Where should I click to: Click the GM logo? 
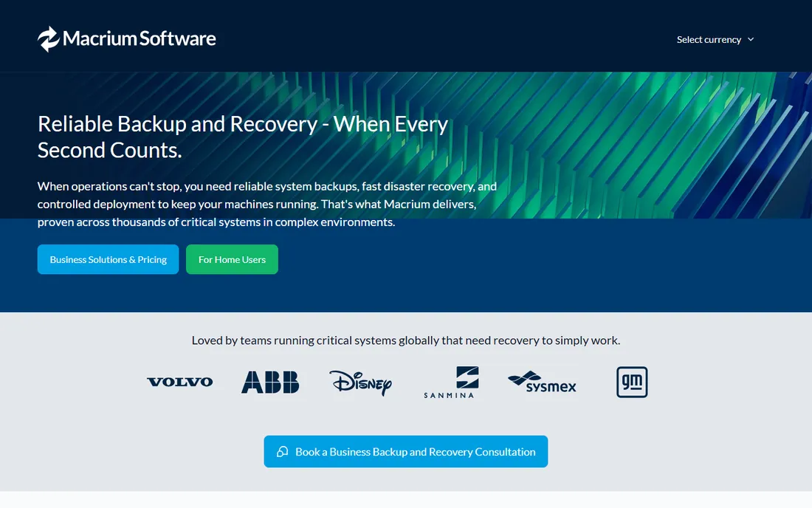632,382
